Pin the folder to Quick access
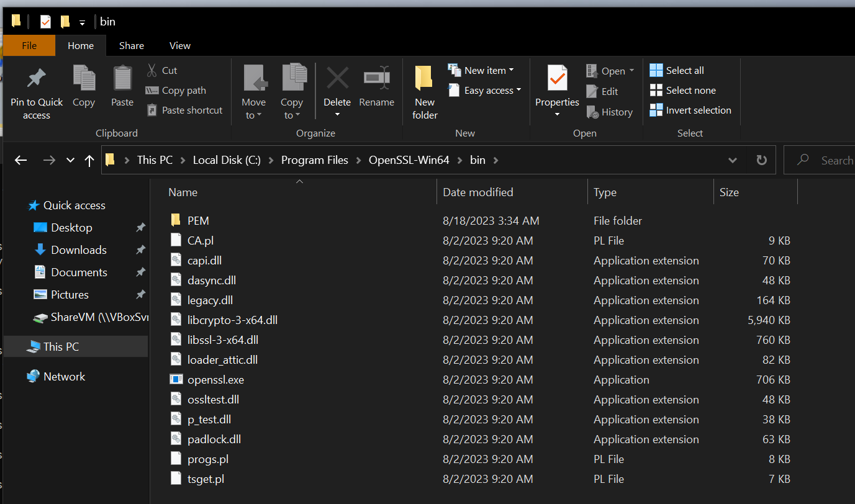The height and width of the screenshot is (504, 855). (37, 92)
